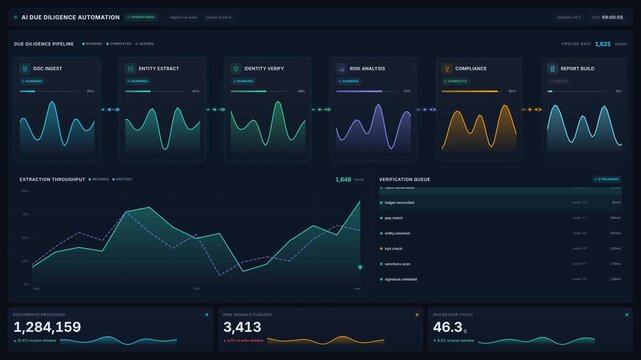Click the Identity Verify shield icon
641x360 pixels.
[x=236, y=69]
